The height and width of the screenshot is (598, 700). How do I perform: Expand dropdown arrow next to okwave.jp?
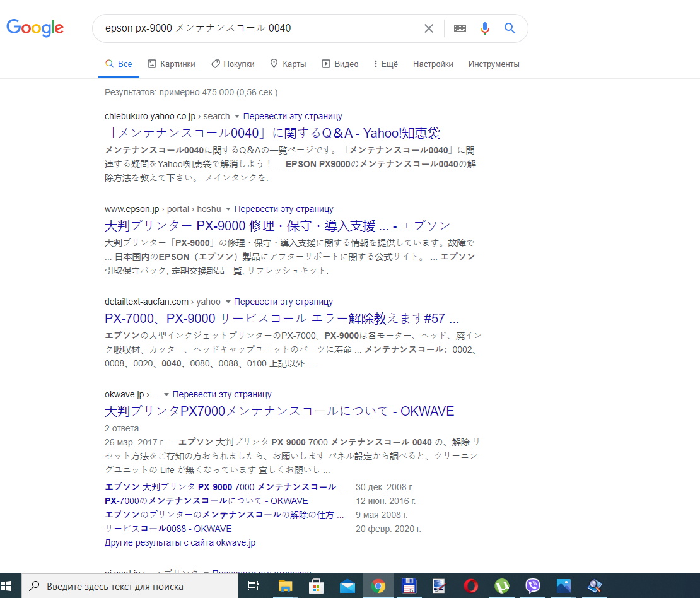[166, 394]
